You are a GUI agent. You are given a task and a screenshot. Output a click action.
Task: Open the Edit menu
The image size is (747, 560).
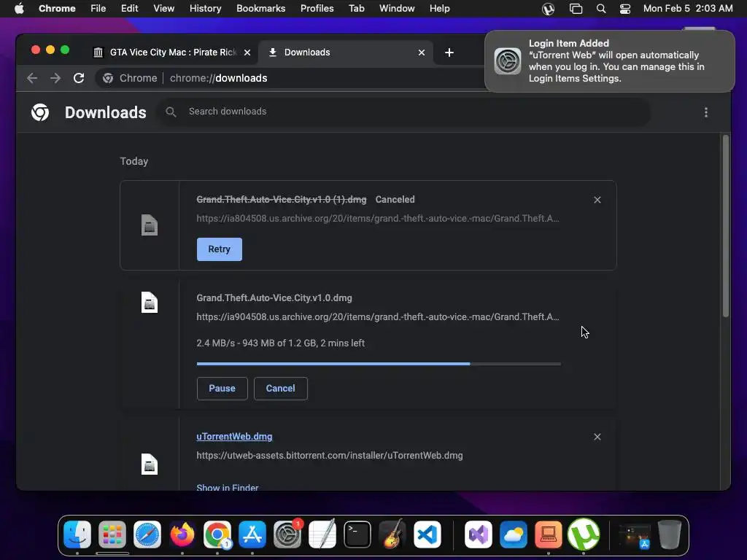(x=129, y=9)
